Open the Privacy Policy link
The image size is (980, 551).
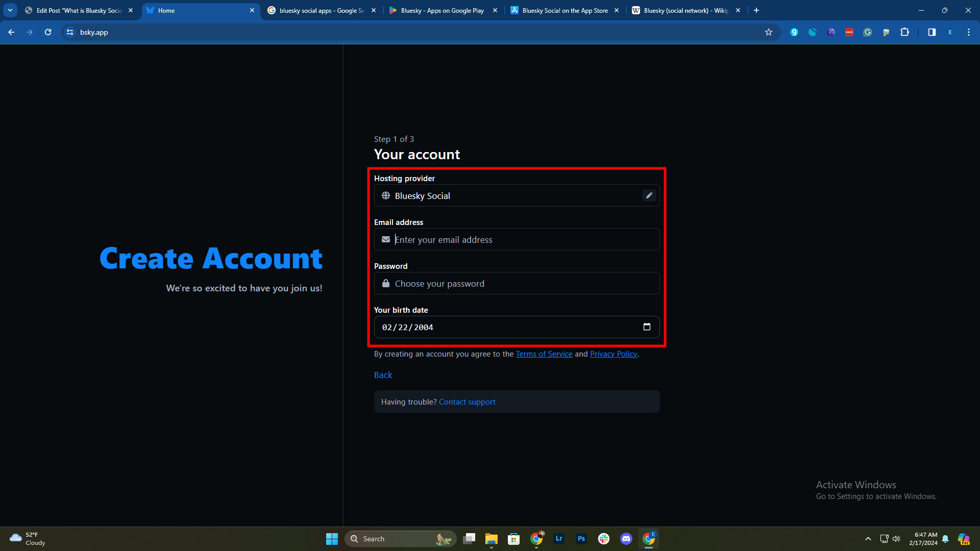(x=613, y=354)
